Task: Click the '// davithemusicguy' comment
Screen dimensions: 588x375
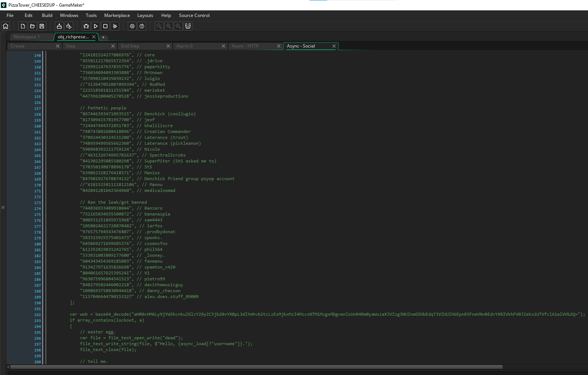Action: [160, 285]
